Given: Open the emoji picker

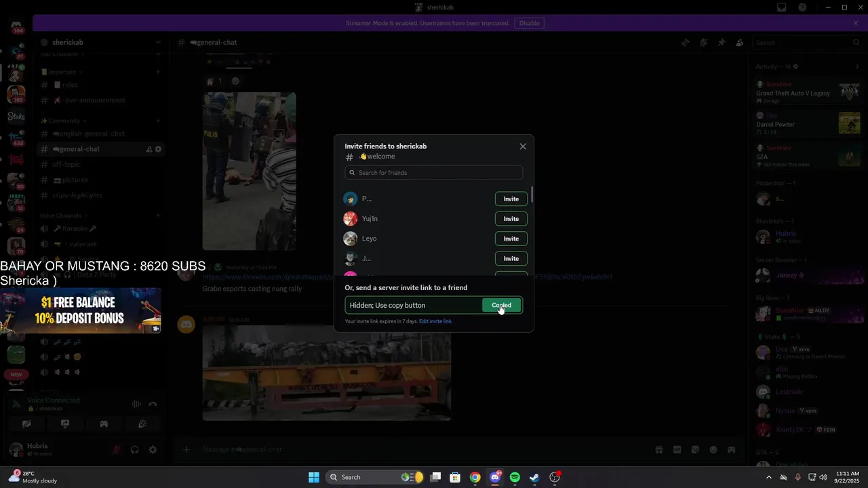Looking at the screenshot, I should 713,449.
